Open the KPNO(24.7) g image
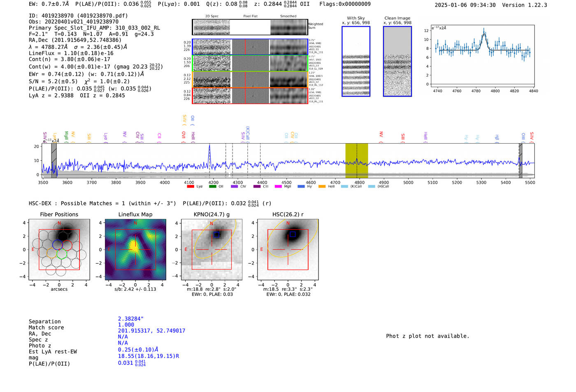The height and width of the screenshot is (392, 576). (212, 250)
